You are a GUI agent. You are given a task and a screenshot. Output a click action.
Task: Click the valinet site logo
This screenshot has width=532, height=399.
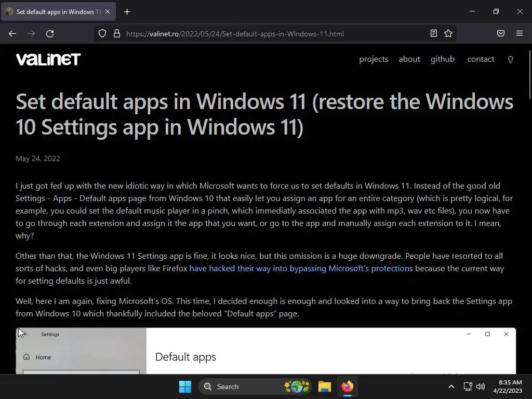tap(48, 59)
